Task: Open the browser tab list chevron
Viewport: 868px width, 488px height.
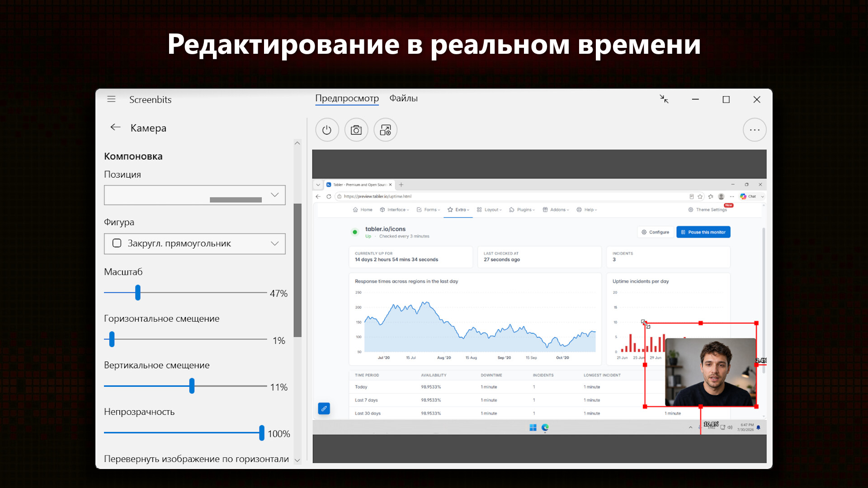Action: pos(318,185)
